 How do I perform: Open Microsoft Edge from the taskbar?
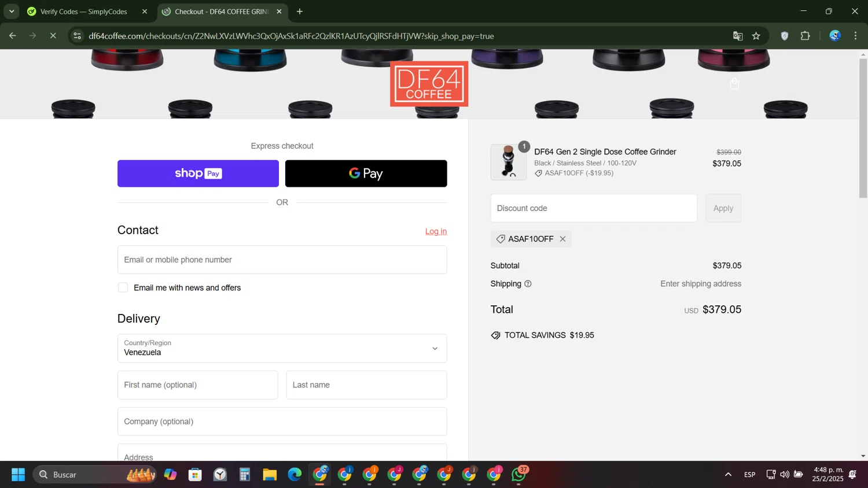[x=295, y=475]
